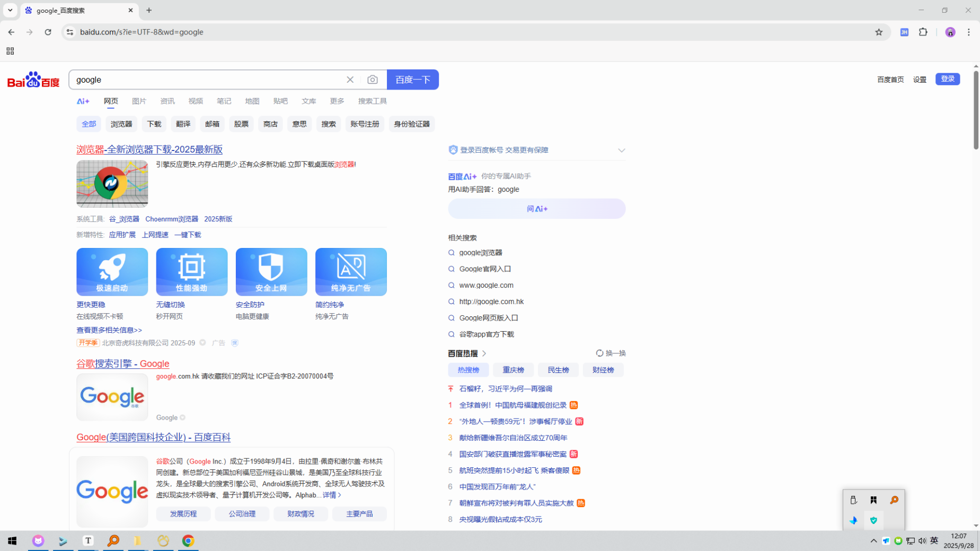Expand the 登录百度帐号 panel chevron
Viewport: 980px width, 551px height.
[x=621, y=150]
